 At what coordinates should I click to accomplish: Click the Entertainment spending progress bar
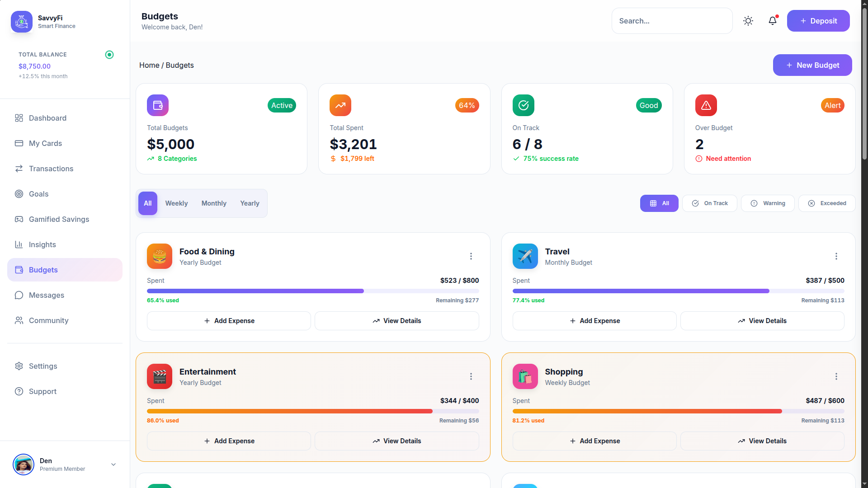pos(313,411)
